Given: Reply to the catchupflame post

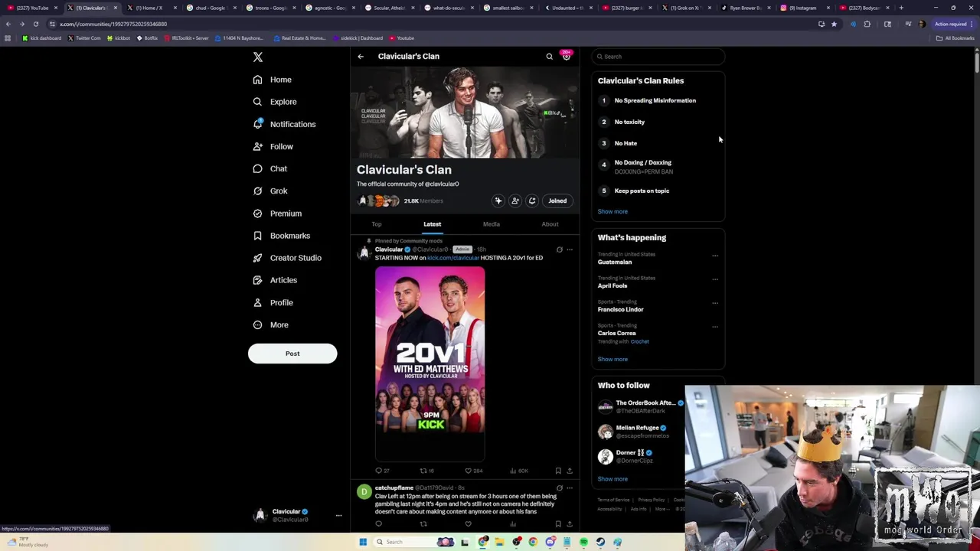Looking at the screenshot, I should [x=378, y=524].
